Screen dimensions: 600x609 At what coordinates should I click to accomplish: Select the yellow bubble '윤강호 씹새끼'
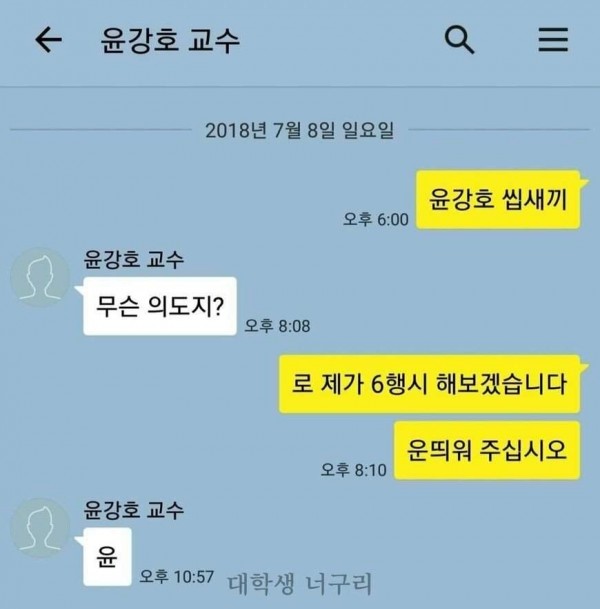(x=498, y=199)
